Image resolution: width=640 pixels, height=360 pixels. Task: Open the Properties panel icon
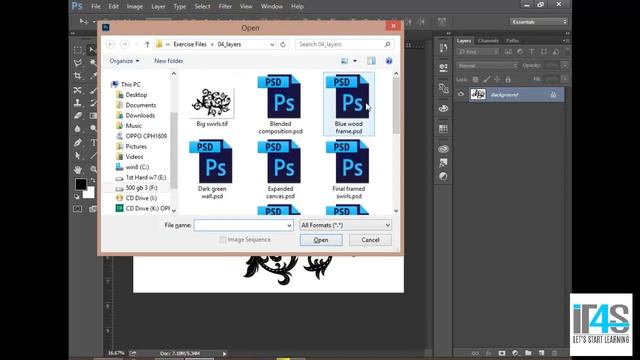point(443,68)
